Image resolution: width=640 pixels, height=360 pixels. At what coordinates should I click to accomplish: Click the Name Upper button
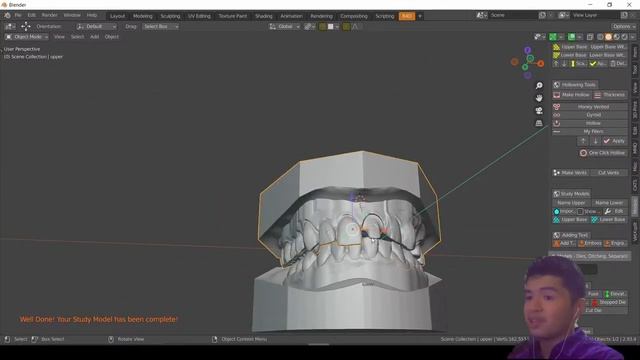571,203
